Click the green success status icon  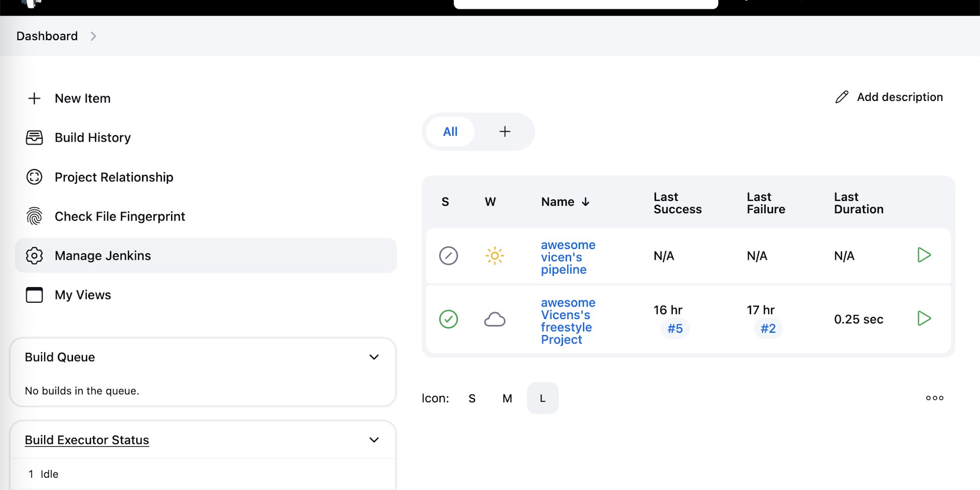(x=448, y=319)
